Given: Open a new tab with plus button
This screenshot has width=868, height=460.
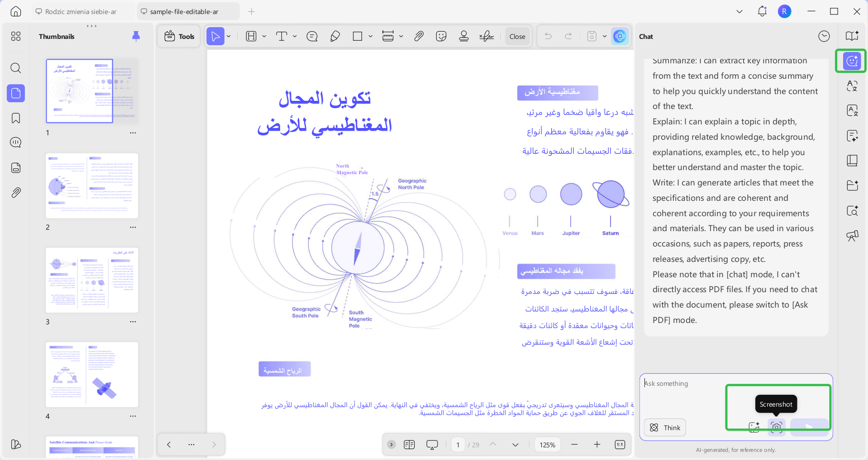Looking at the screenshot, I should (x=252, y=12).
